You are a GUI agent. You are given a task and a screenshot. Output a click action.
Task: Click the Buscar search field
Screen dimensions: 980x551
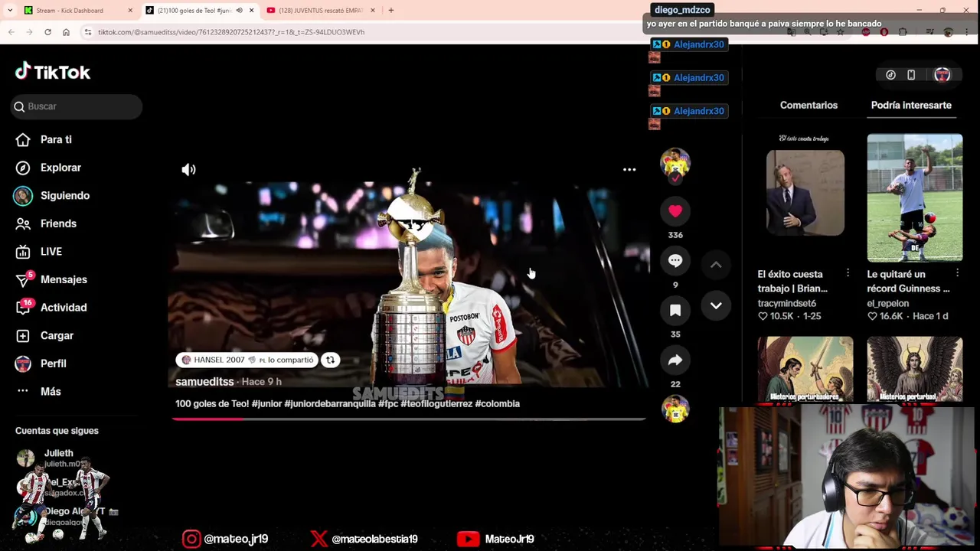(77, 106)
